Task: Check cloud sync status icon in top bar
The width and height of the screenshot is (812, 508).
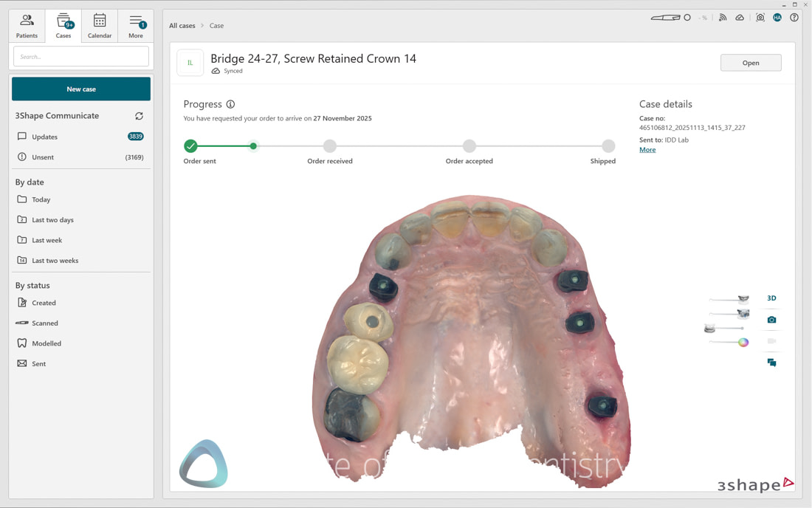Action: 740,17
